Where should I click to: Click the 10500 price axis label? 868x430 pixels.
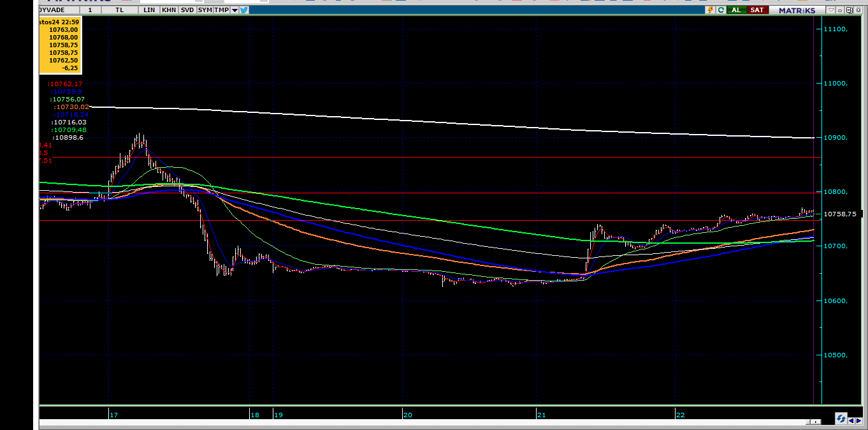tap(835, 355)
